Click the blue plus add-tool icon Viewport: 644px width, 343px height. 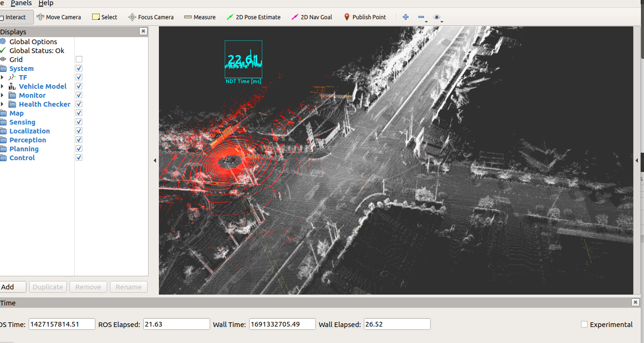[x=406, y=17]
